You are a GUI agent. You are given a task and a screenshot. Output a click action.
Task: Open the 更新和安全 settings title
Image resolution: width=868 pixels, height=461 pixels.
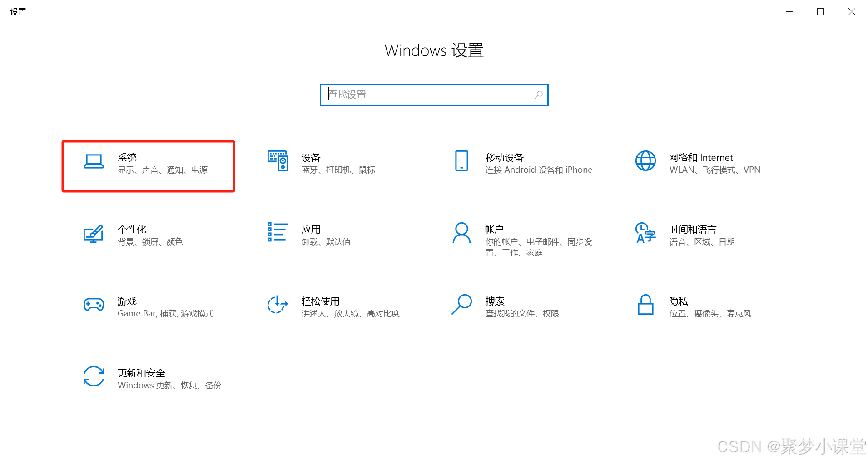point(142,373)
